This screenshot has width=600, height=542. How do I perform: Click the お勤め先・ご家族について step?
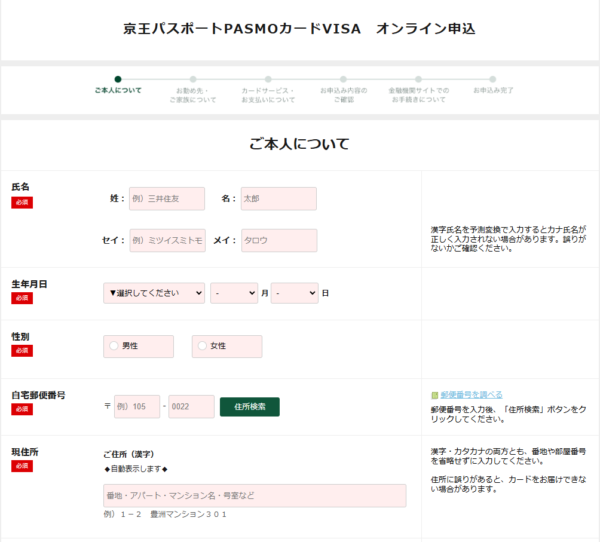(x=193, y=90)
